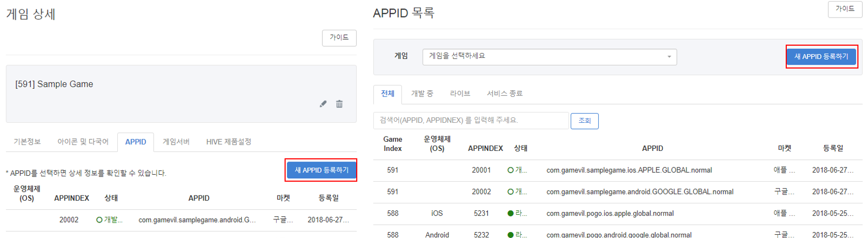Click the 등록일 column header in APPID 목록
Image resolution: width=868 pixels, height=238 pixels.
coord(833,149)
